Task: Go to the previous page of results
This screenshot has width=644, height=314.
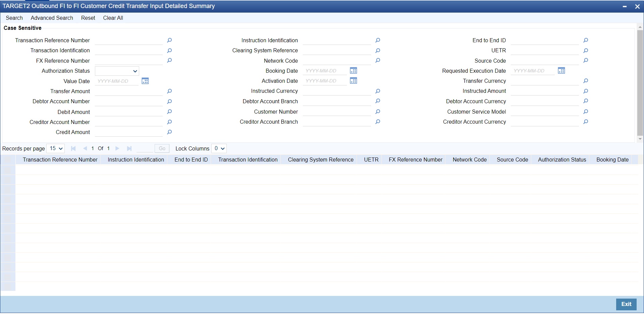Action: (85, 148)
